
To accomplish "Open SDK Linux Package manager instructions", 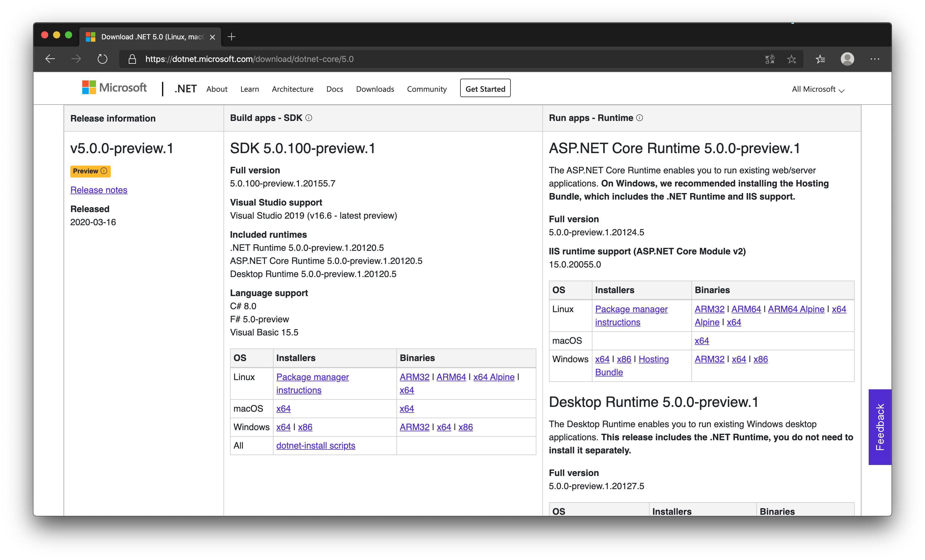I will point(312,383).
